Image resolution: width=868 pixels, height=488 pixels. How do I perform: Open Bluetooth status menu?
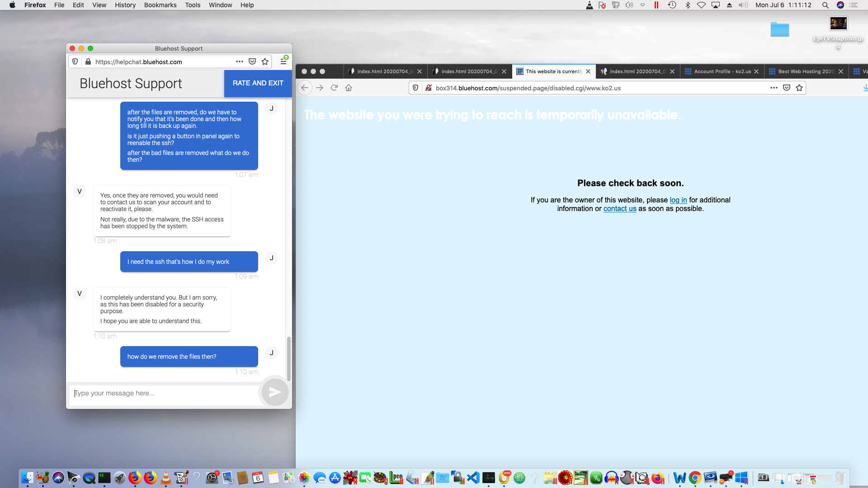tap(688, 5)
